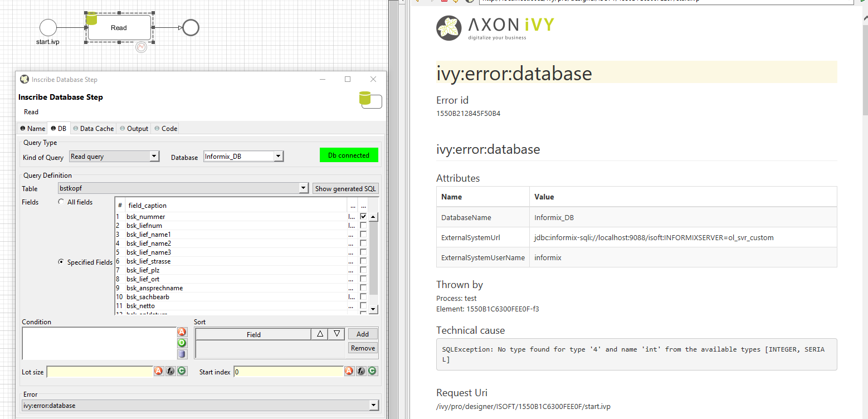Click green O operator icon beside Condition
Viewport: 868px width, 419px height.
click(182, 343)
